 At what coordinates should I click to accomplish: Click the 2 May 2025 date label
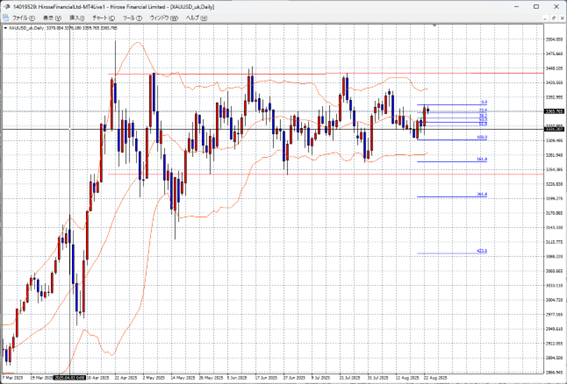[x=154, y=377]
